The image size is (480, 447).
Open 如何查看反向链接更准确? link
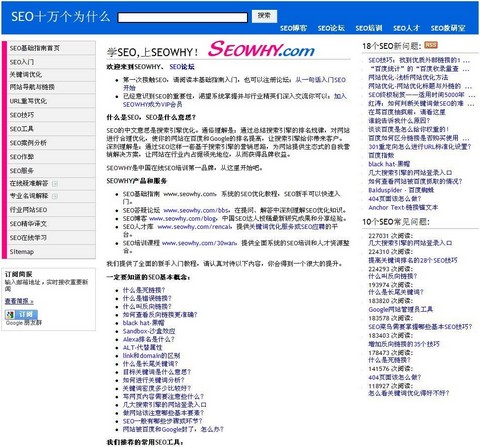[x=160, y=315]
